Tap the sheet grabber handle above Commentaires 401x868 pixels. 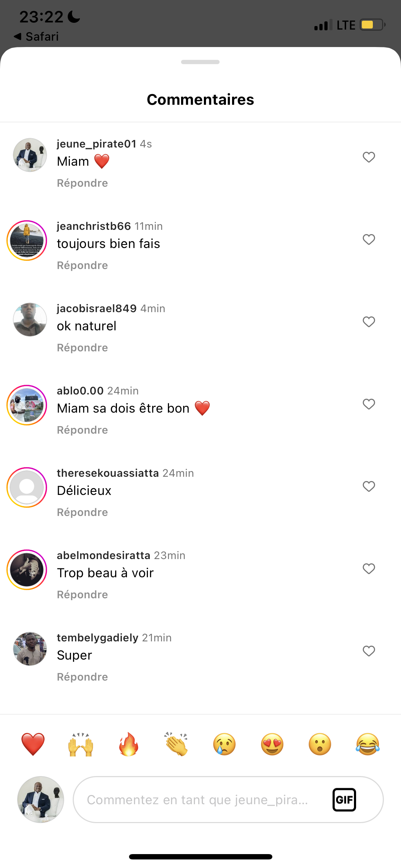pos(200,62)
